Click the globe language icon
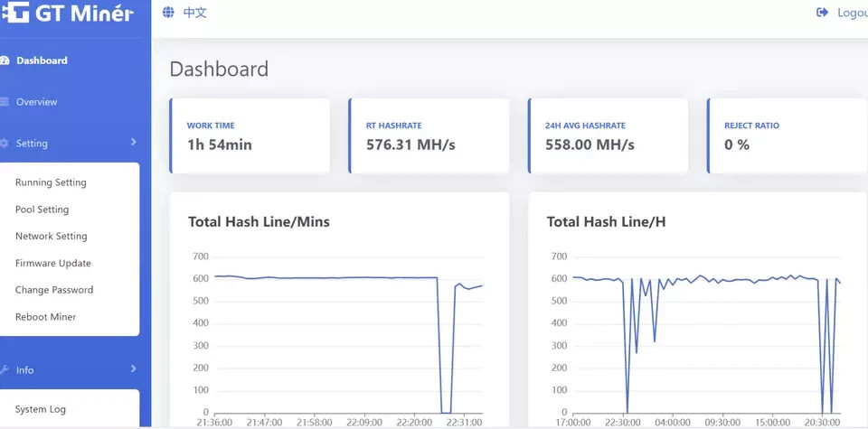The width and height of the screenshot is (868, 429). (x=168, y=13)
